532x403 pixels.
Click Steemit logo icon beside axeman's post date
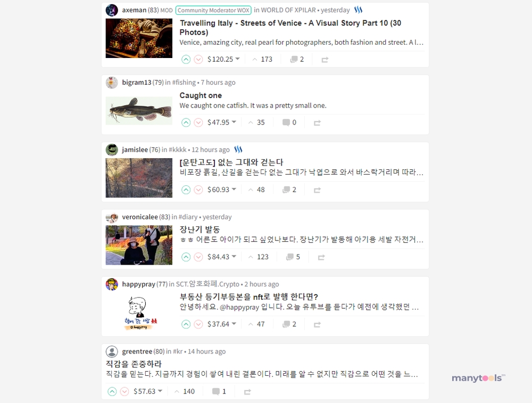tap(358, 10)
